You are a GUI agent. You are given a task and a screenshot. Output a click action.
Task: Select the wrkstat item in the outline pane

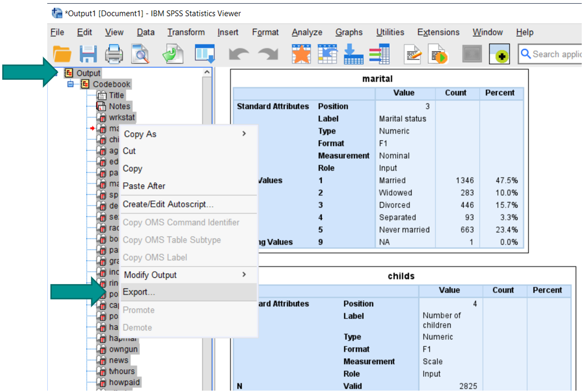click(x=123, y=117)
